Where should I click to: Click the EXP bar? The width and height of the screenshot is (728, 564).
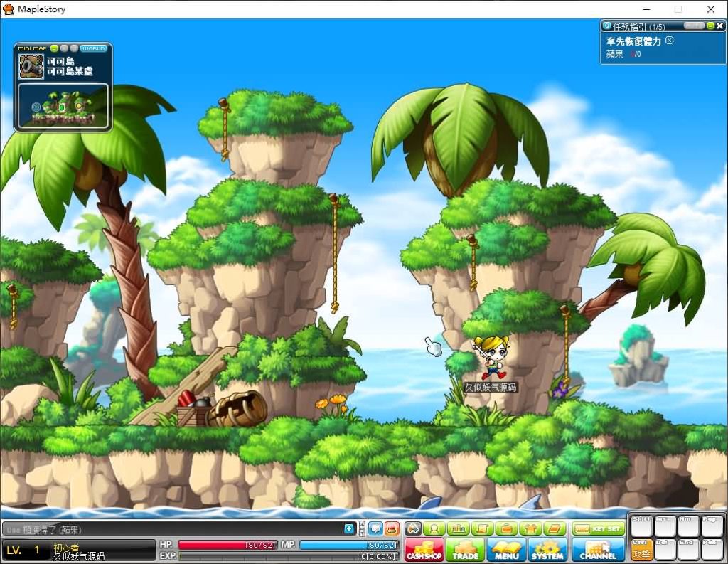289,555
